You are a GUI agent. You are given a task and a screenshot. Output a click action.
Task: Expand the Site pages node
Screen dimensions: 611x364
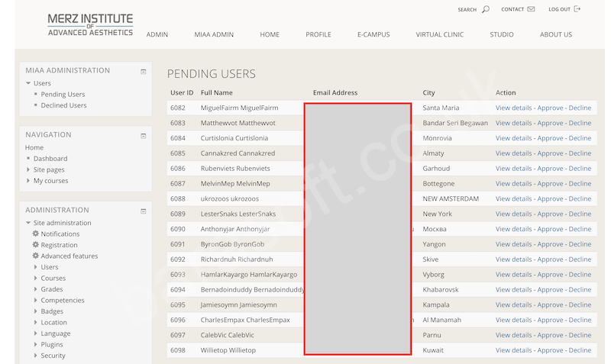coord(28,169)
